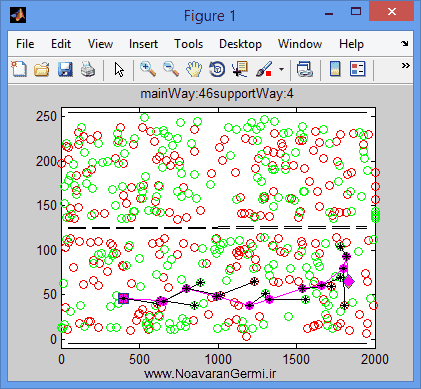
Task: Click the plot title mainWay:46supportWay:4
Action: (x=217, y=94)
